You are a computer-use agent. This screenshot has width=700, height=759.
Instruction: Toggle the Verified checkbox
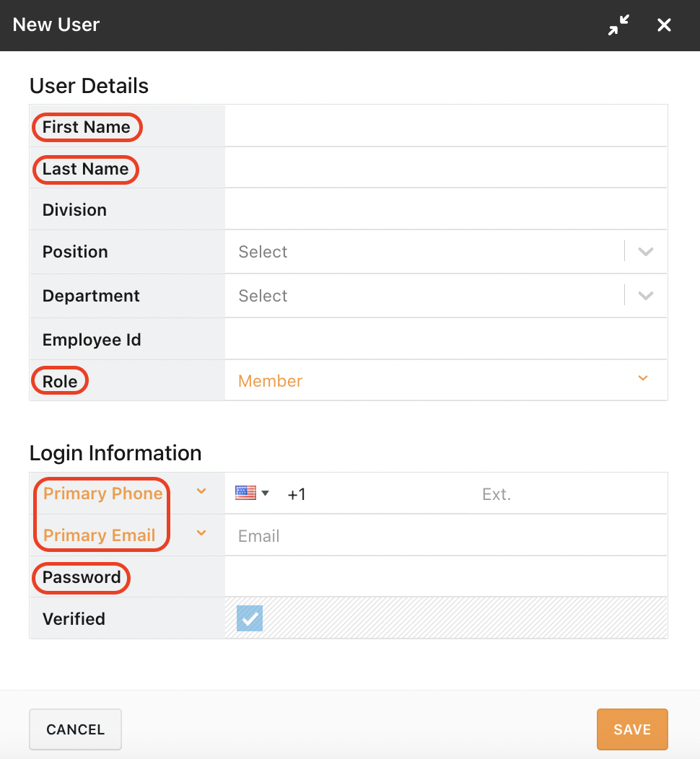coord(250,618)
